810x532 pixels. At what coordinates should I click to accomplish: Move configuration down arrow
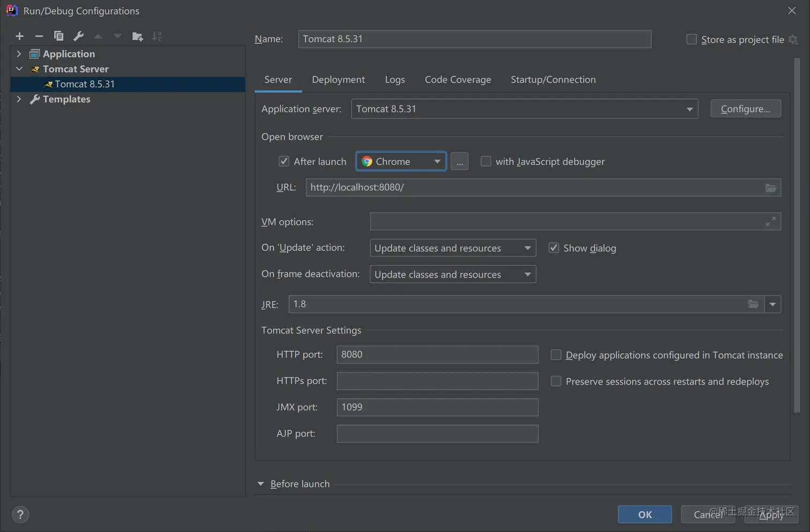pyautogui.click(x=117, y=36)
